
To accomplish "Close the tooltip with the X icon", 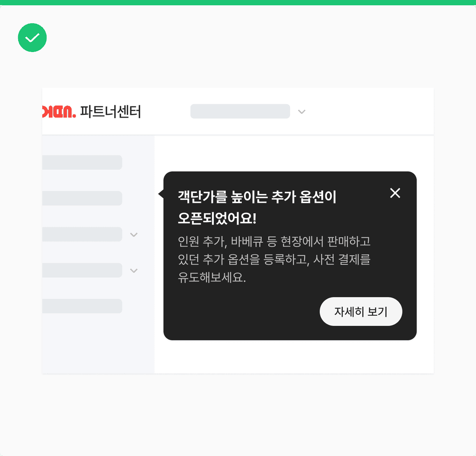I will (x=395, y=193).
